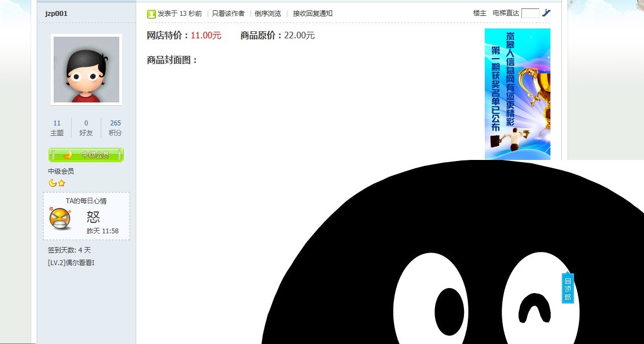Click the star rank icon

pos(62,184)
